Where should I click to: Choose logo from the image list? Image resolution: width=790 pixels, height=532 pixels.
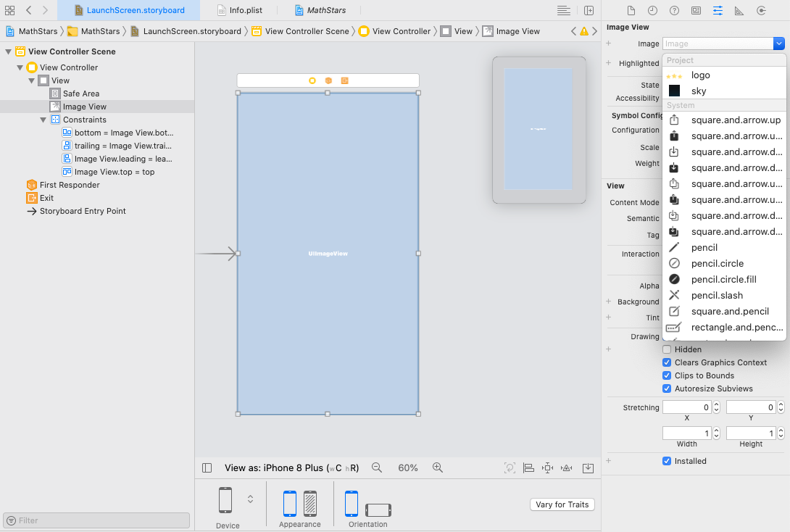725,75
